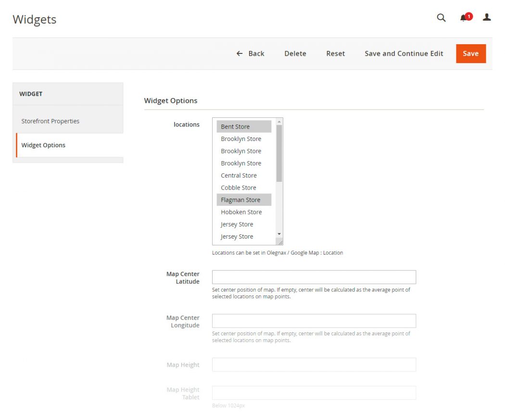Click the left arrow icon beside Back
This screenshot has width=505, height=420.
pos(239,53)
